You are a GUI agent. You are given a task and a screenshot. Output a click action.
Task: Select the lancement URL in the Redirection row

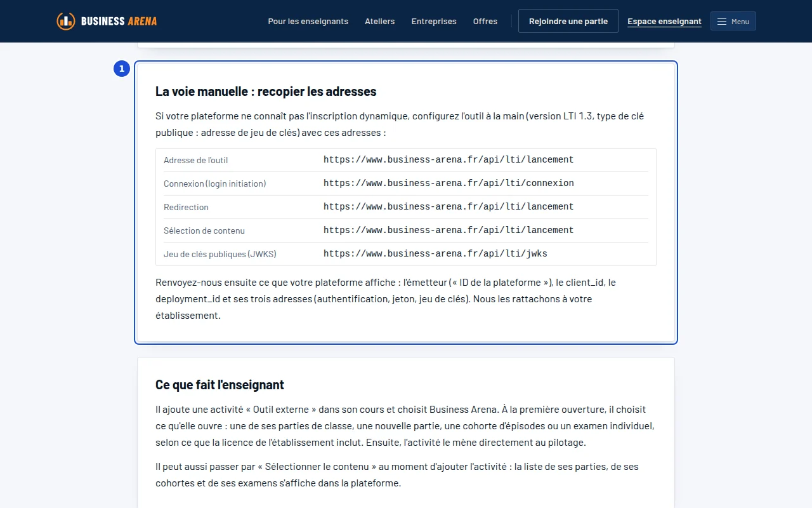tap(449, 207)
